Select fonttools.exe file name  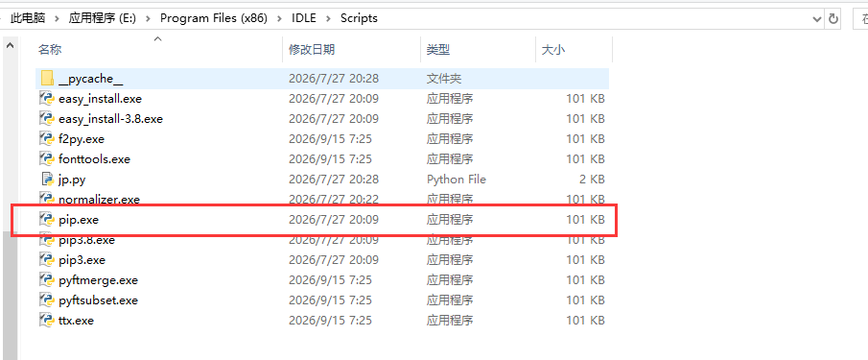[94, 159]
